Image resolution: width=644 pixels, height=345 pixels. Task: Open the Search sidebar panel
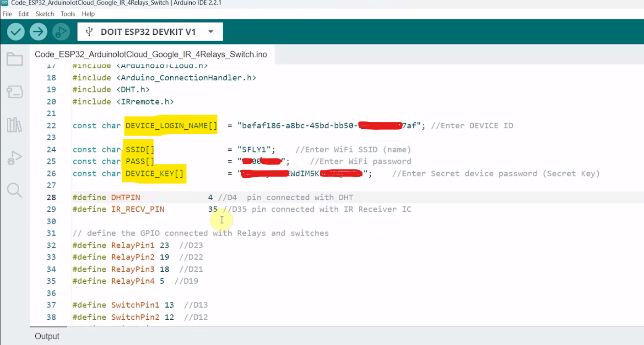(x=14, y=191)
